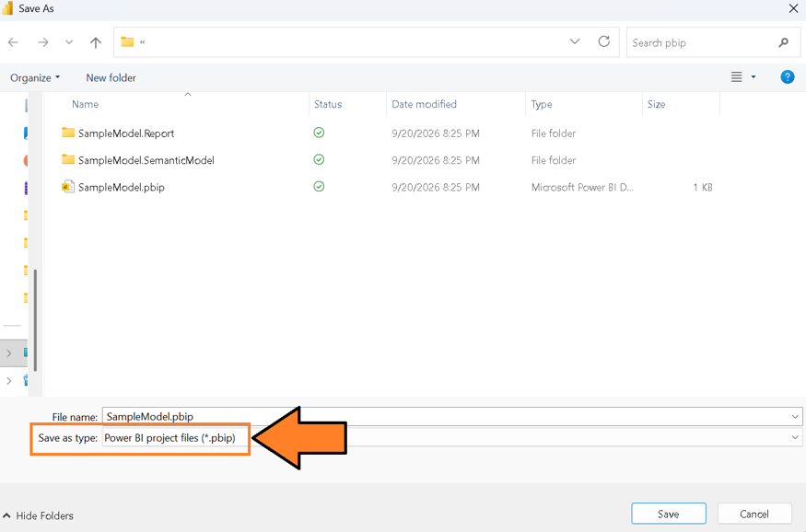Sort by the Date modified column
Viewport: 806px width, 532px height.
click(x=424, y=104)
